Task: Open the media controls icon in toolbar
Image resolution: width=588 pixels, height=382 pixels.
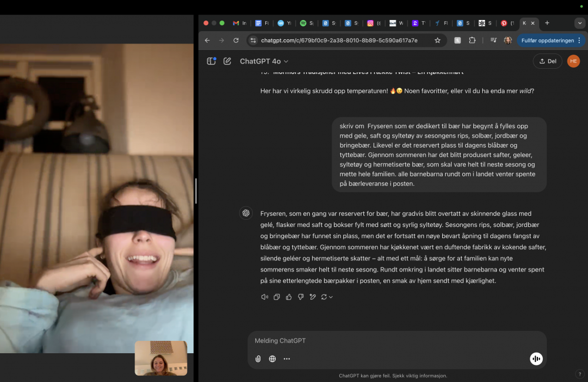Action: tap(493, 40)
